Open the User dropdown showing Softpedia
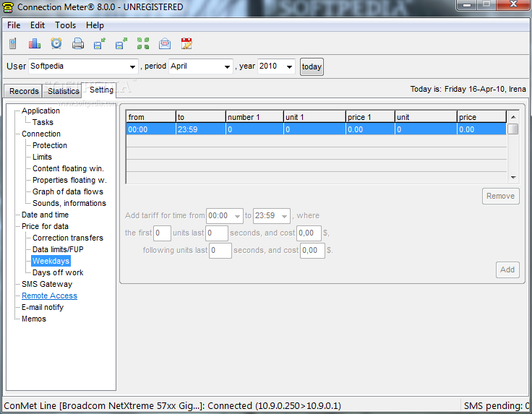The height and width of the screenshot is (414, 532). (x=83, y=66)
